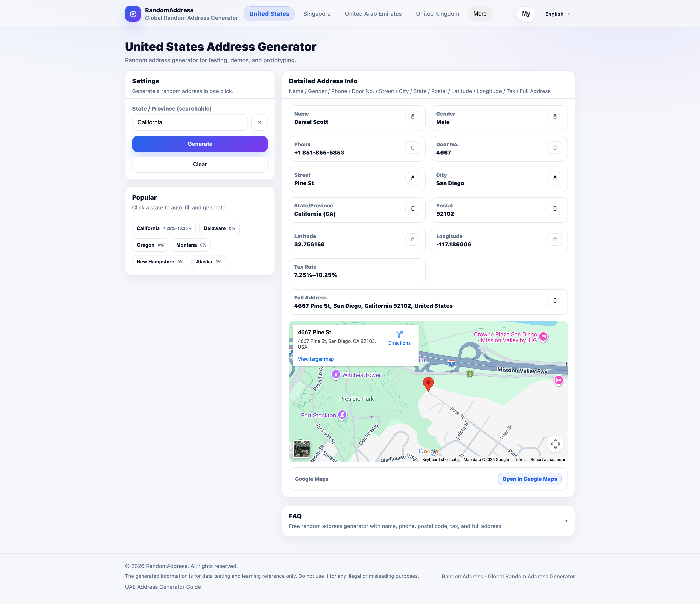The image size is (700, 604).
Task: Click the View larger map link
Action: pyautogui.click(x=316, y=359)
